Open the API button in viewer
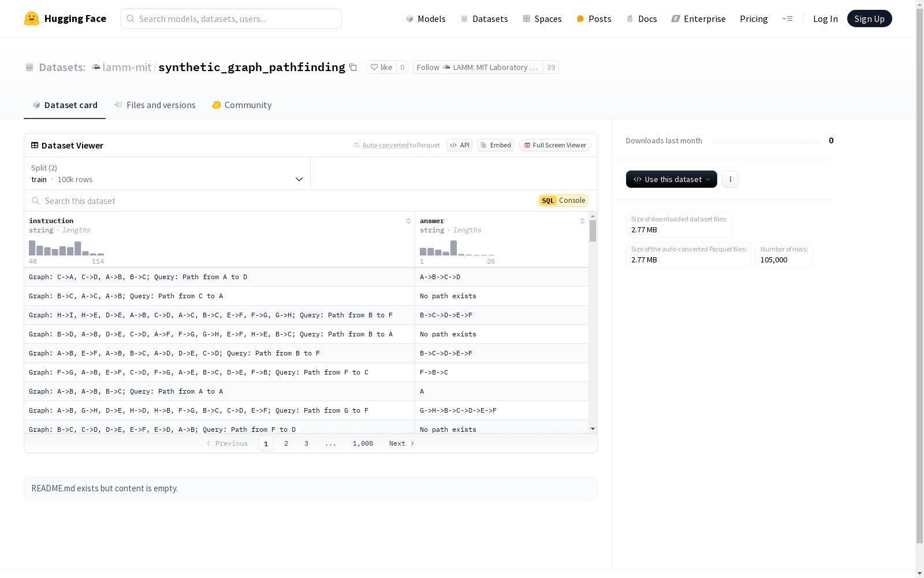 pos(460,145)
